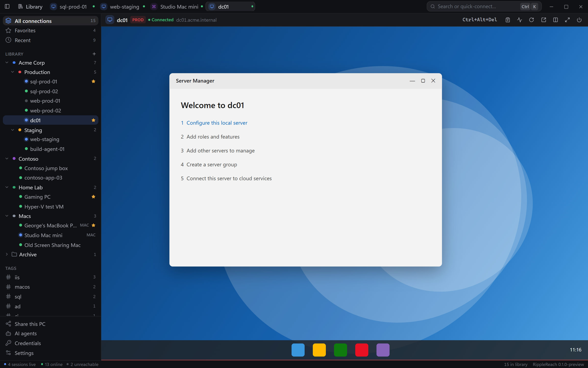The image size is (588, 368).
Task: Open the activity monitor pulse icon
Action: [x=519, y=20]
